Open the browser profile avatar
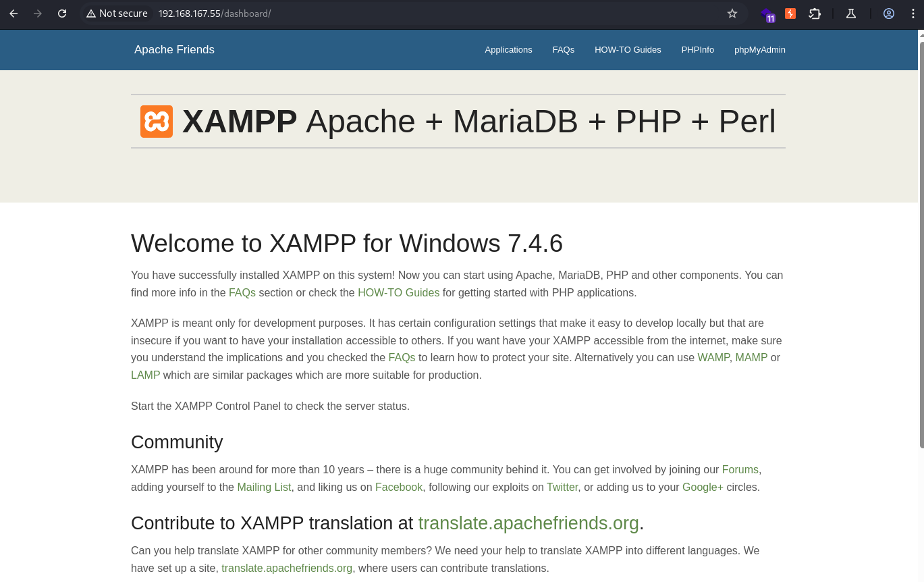Image resolution: width=924 pixels, height=582 pixels. (889, 14)
